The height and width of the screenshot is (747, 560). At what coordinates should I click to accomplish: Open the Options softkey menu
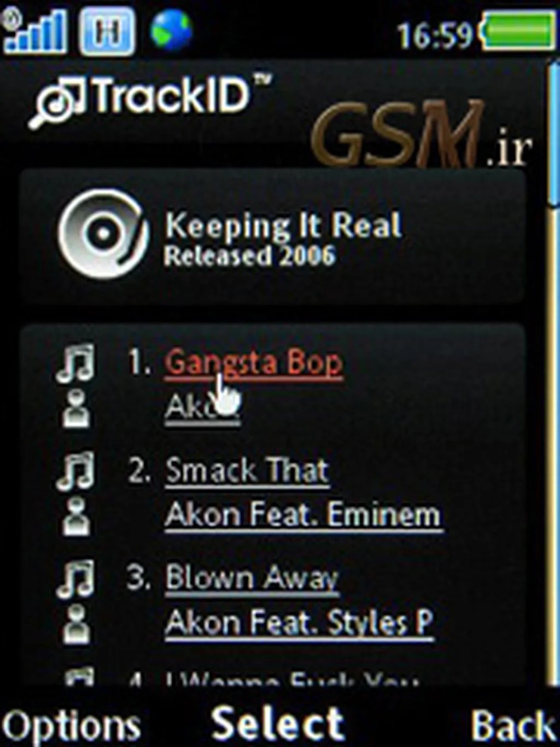(x=72, y=726)
